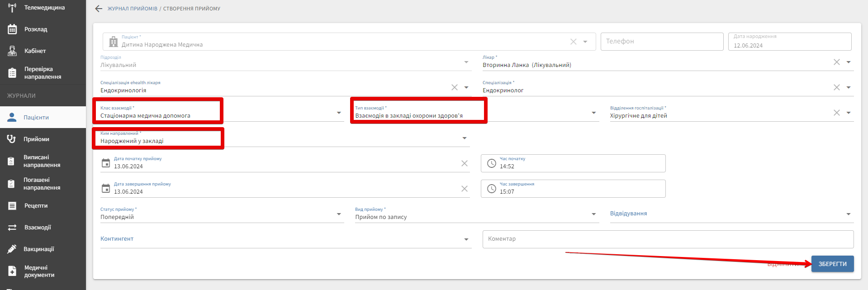Click the Час завершення 15:07 field

tap(573, 189)
